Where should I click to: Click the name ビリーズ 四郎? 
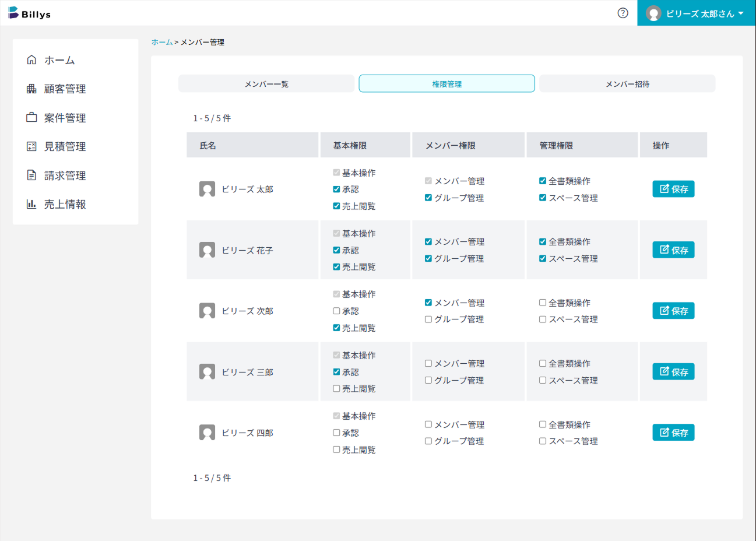click(247, 433)
